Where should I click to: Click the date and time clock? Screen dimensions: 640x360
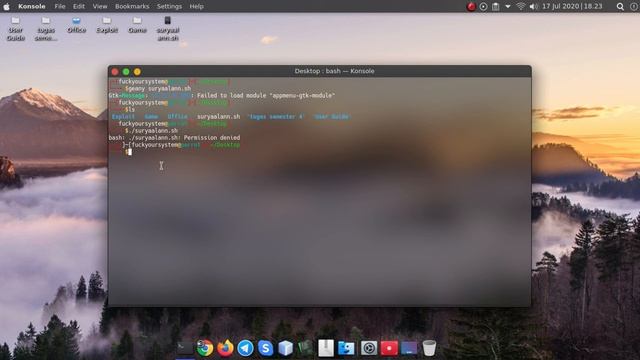[x=572, y=7]
